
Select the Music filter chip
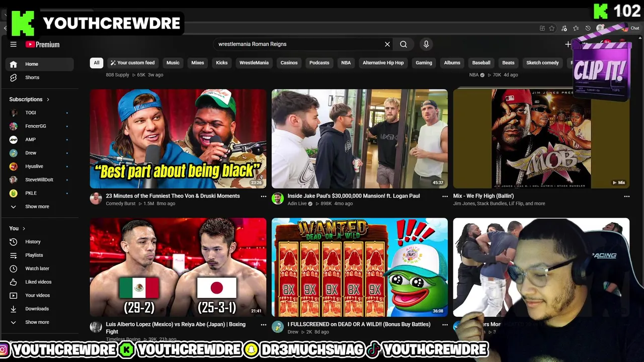coord(173,63)
